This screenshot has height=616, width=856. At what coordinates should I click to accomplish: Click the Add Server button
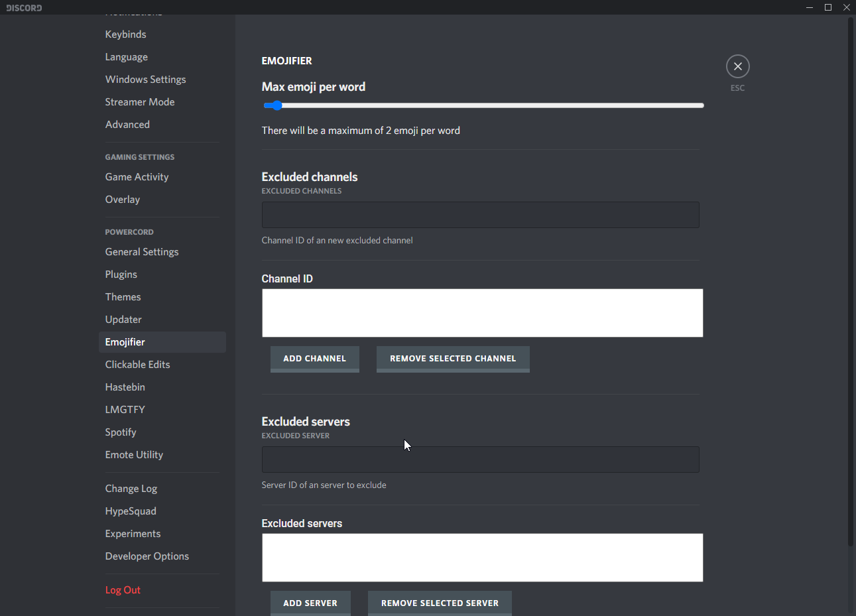point(310,603)
